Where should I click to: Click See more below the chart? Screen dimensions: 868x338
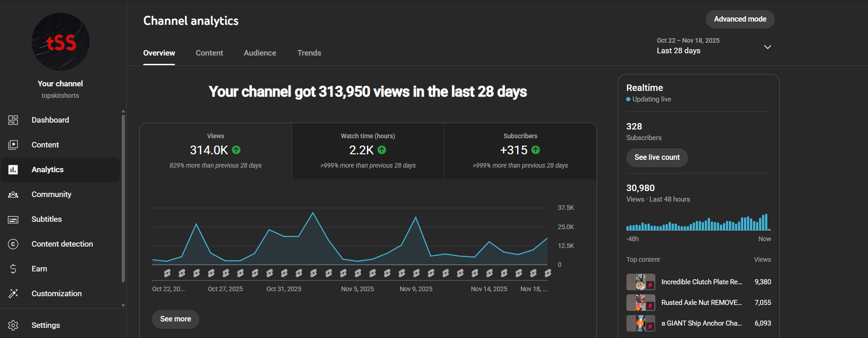coord(175,319)
